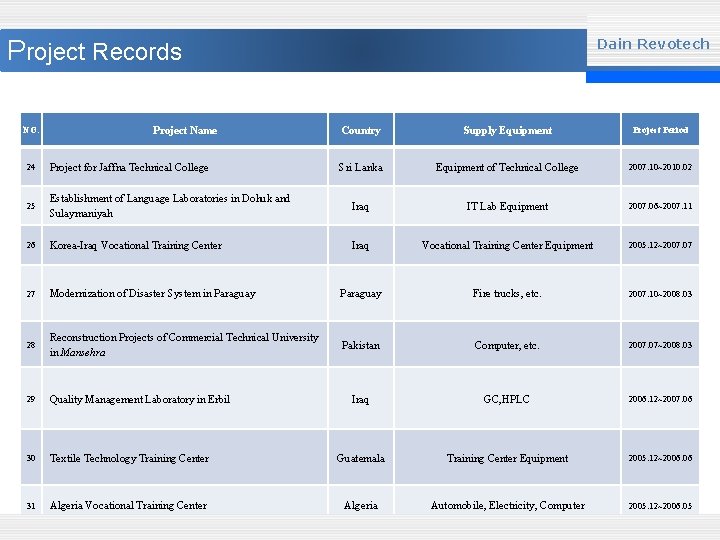Click the 'No.' column header cell
This screenshot has width=720, height=540.
[31, 129]
